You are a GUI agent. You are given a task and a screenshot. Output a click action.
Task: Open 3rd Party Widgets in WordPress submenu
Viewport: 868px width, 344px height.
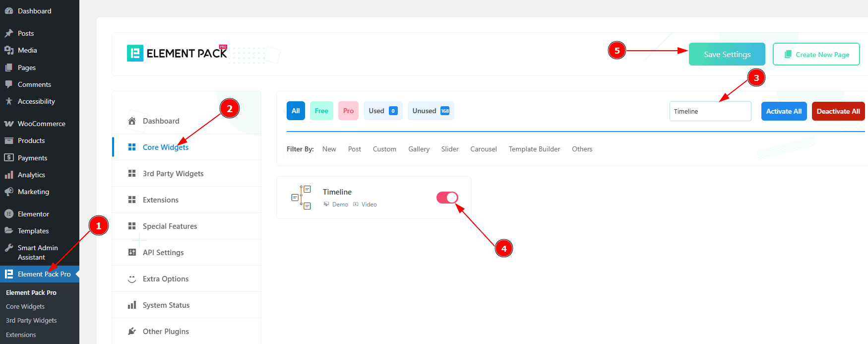[x=31, y=320]
